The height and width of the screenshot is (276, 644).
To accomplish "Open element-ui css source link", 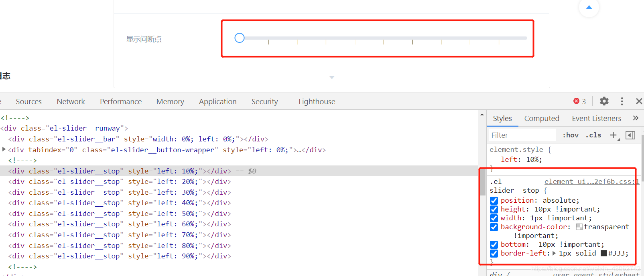I will coord(591,181).
